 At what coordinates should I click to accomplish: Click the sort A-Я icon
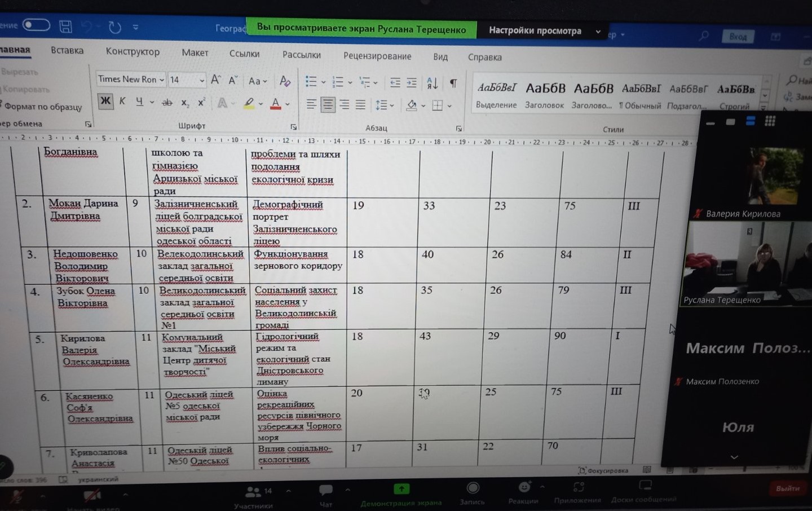[x=433, y=83]
